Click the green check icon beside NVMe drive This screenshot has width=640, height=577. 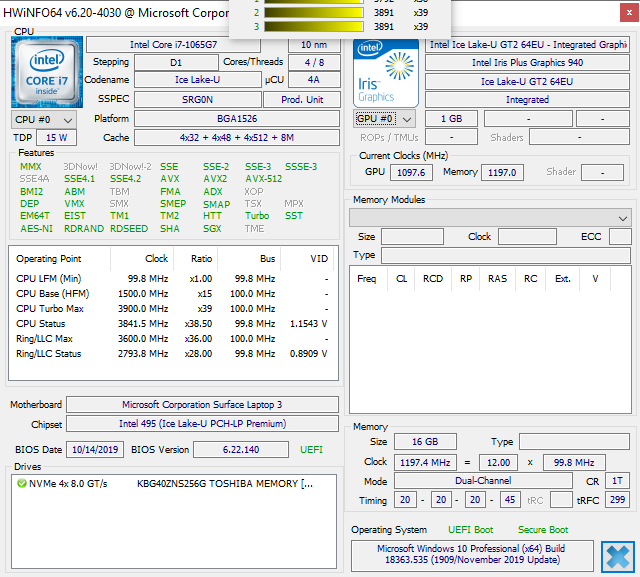click(x=21, y=483)
